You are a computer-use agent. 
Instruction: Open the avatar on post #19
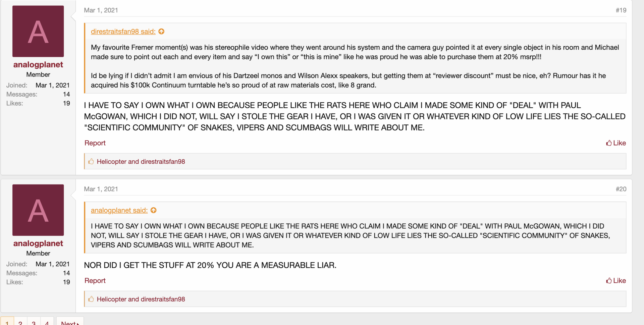tap(38, 31)
